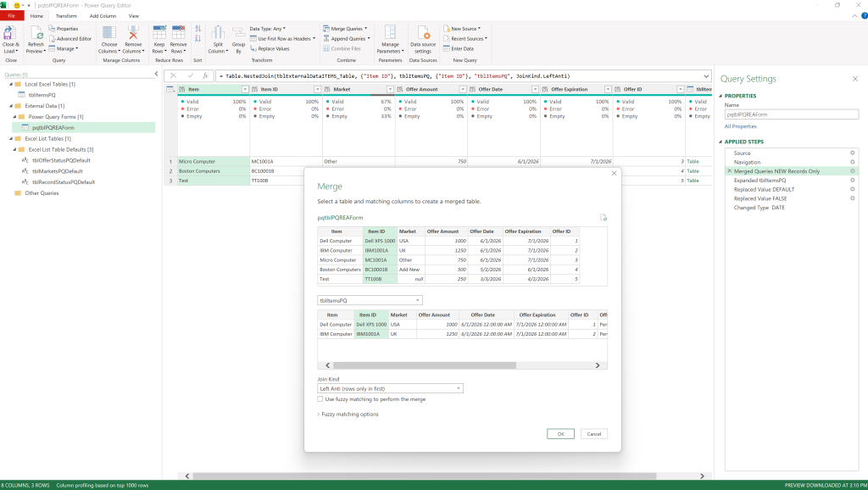Open the File tab

pos(12,16)
